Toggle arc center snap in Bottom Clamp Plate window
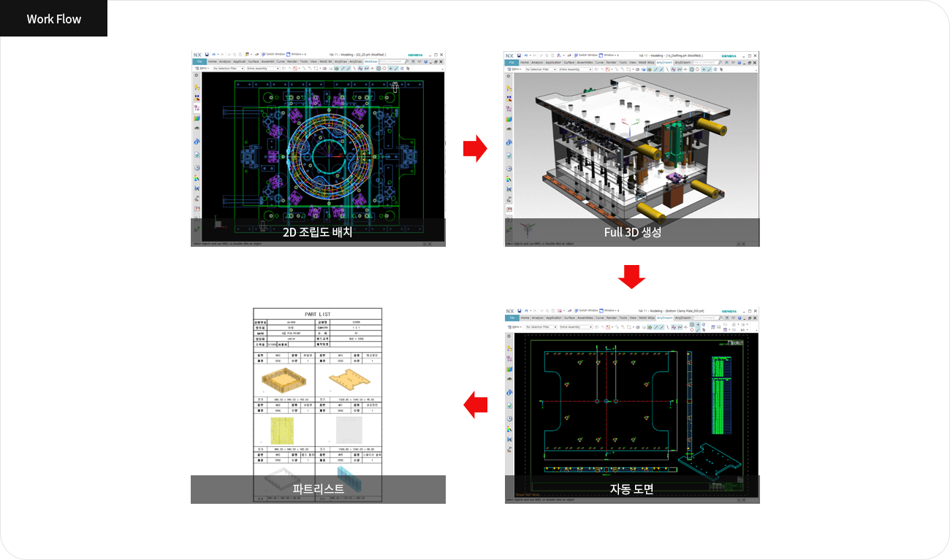Image resolution: width=950 pixels, height=560 pixels. point(692,324)
